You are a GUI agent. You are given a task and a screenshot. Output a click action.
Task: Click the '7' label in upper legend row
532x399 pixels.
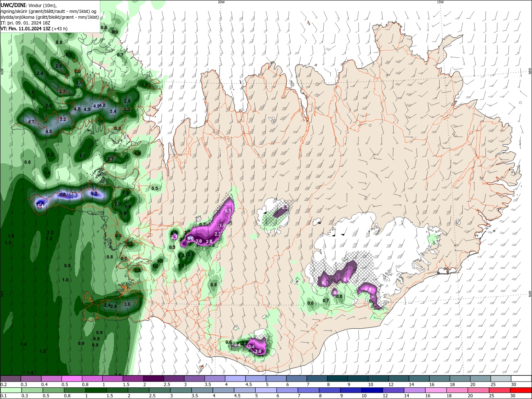[x=307, y=384]
